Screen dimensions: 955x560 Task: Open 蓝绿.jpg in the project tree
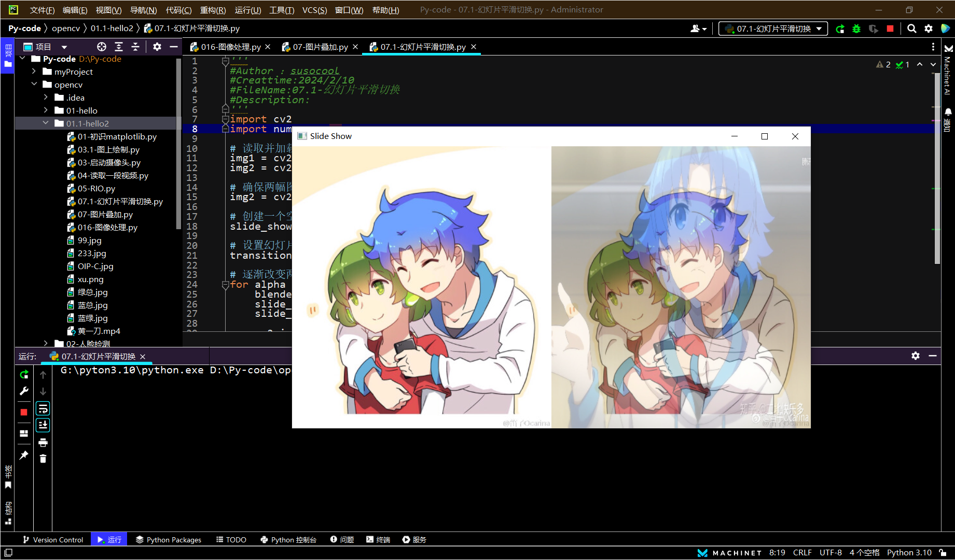coord(93,318)
